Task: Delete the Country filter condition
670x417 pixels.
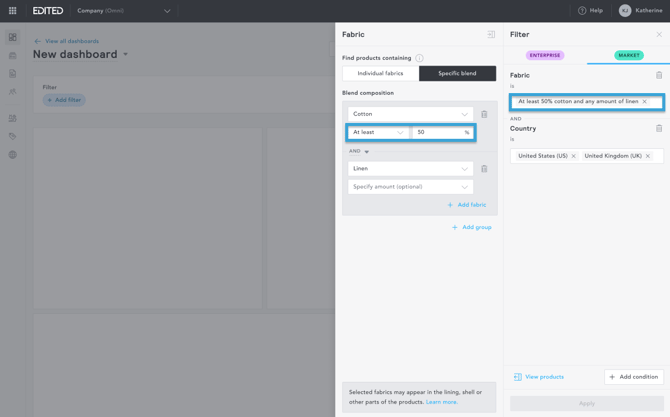Action: 659,128
